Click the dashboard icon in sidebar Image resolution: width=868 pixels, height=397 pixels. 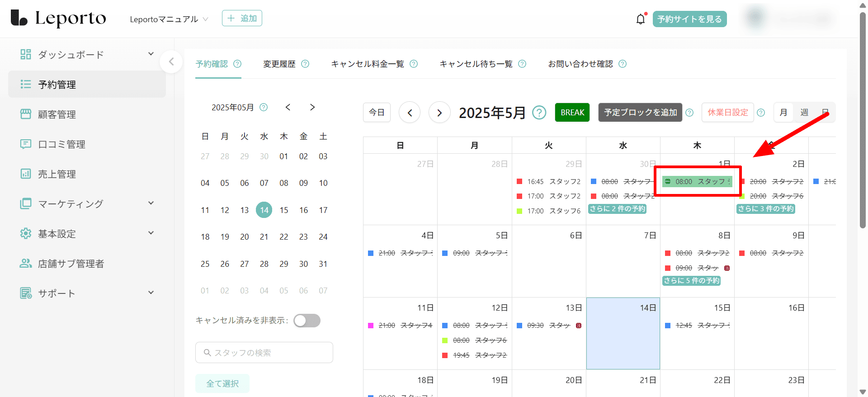(26, 54)
